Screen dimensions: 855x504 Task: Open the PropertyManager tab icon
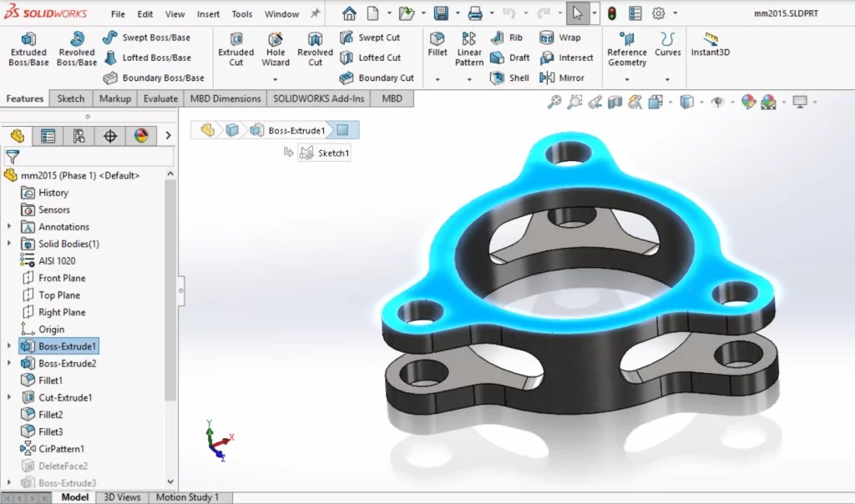point(48,136)
